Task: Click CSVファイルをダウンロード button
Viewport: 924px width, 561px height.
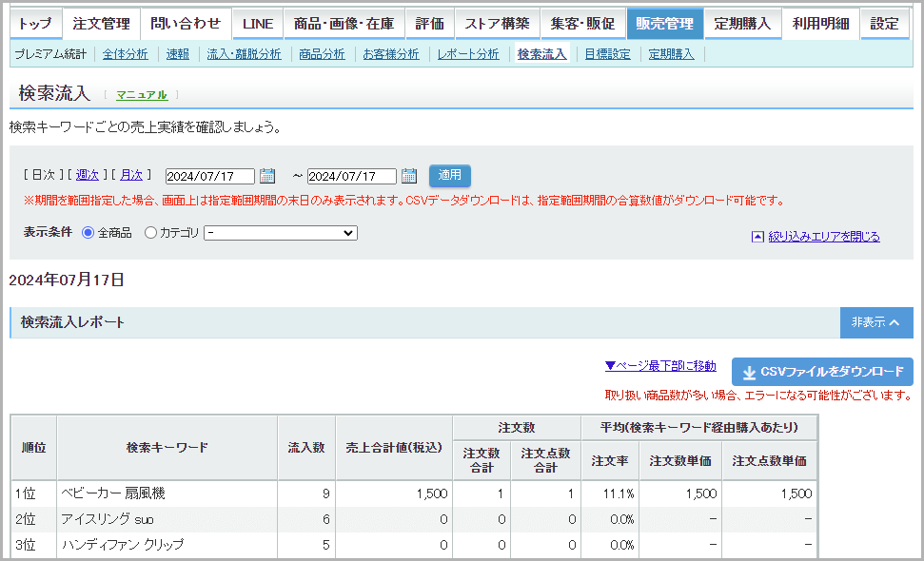Action: (822, 372)
